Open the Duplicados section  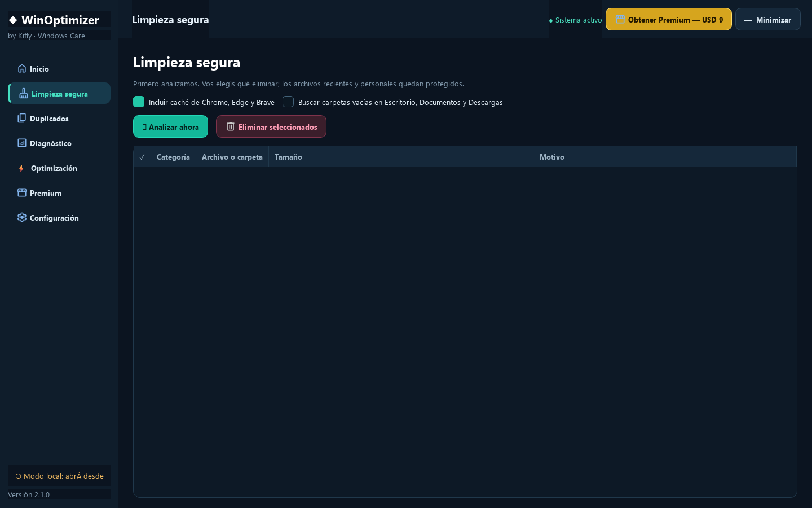tap(59, 119)
